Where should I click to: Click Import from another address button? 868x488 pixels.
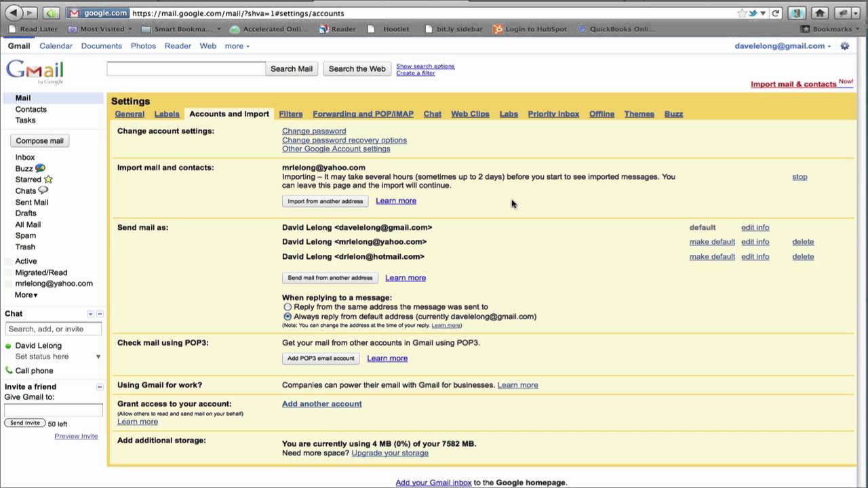(x=325, y=201)
